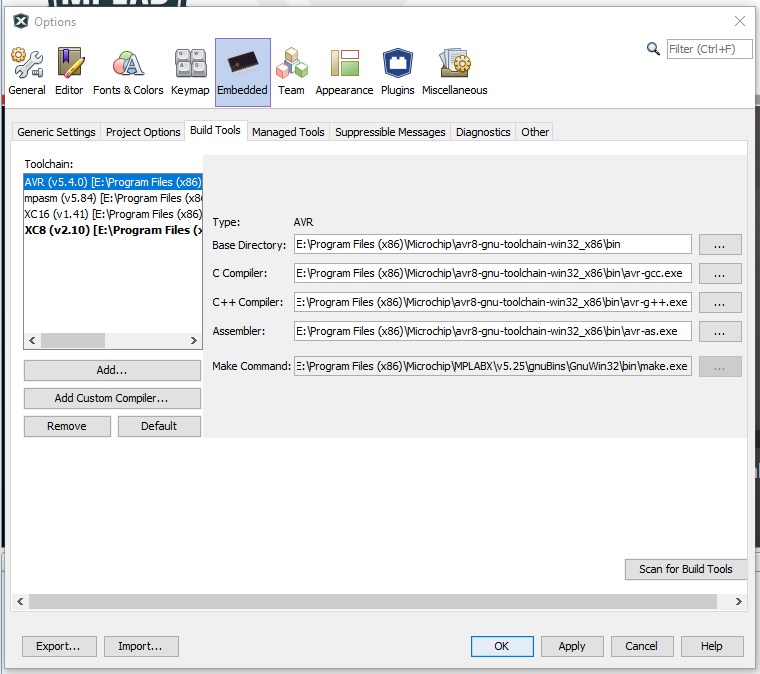
Task: Click the Import... button
Action: coord(141,646)
